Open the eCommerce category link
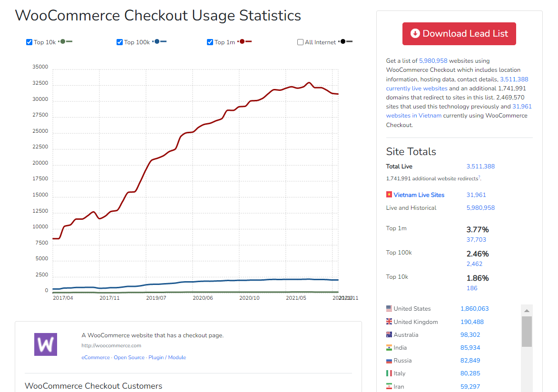 tap(95, 357)
